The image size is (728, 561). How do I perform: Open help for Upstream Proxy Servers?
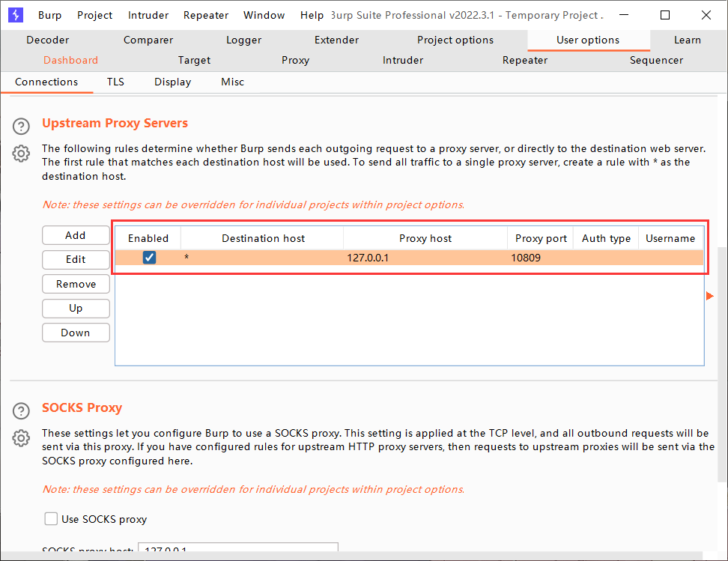[x=22, y=127]
